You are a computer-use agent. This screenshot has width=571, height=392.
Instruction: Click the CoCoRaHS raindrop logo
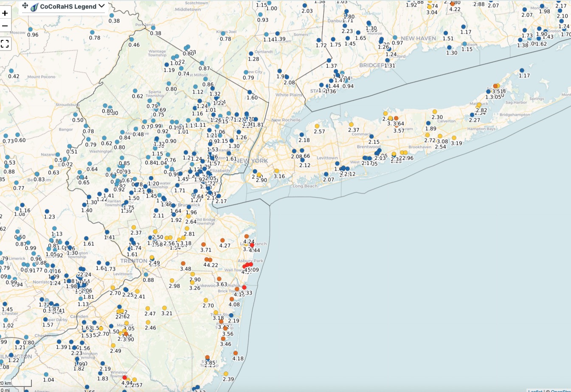point(35,6)
